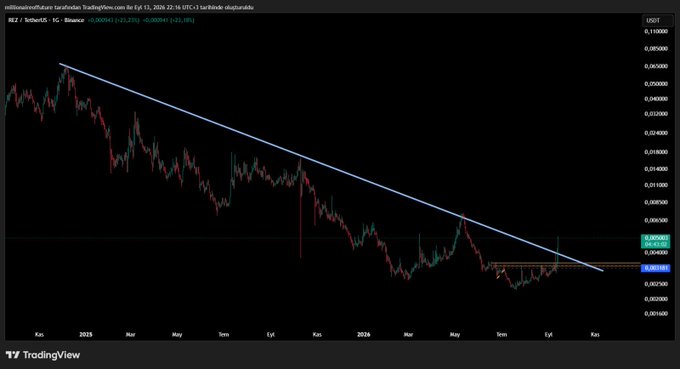Click the 0,050000 price axis label
The image size is (680, 369).
656,84
